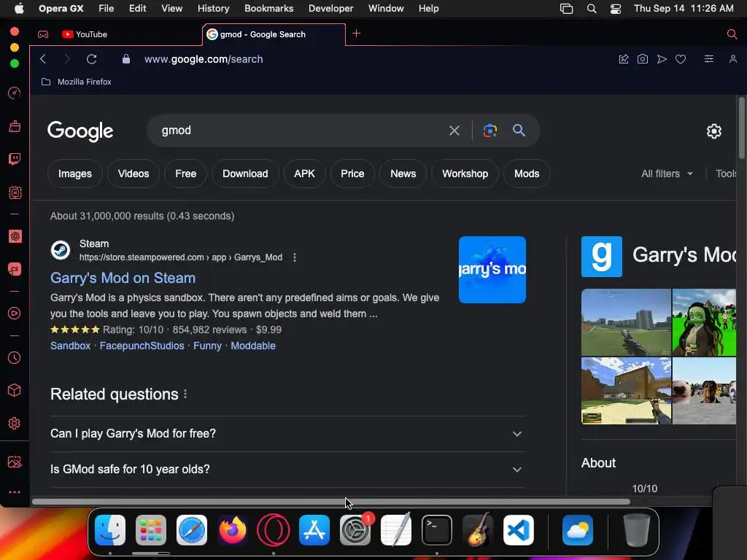
Task: Expand 'Is GMod safe for 10 year olds?'
Action: pyautogui.click(x=287, y=470)
